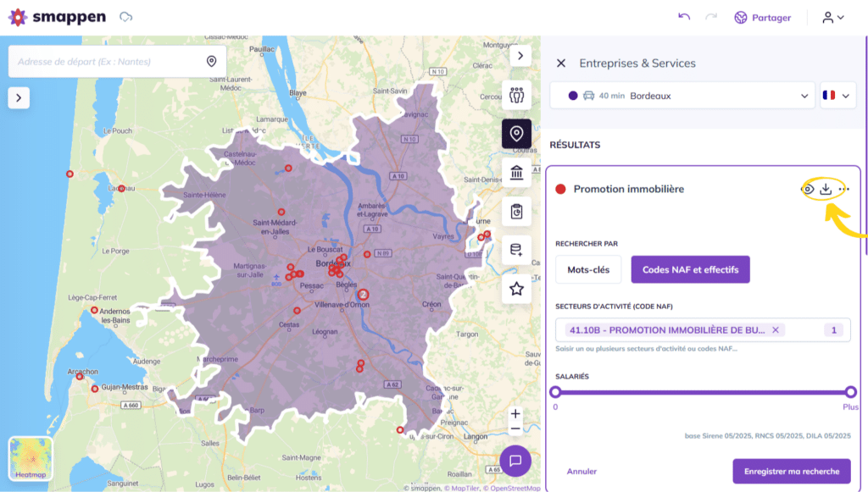Click the location pin in search box

tap(211, 61)
